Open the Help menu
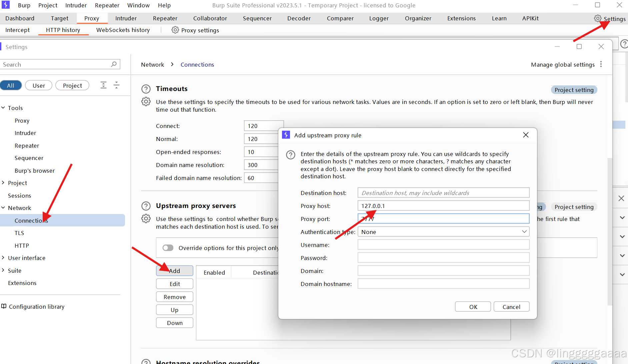The image size is (628, 364). point(164,5)
